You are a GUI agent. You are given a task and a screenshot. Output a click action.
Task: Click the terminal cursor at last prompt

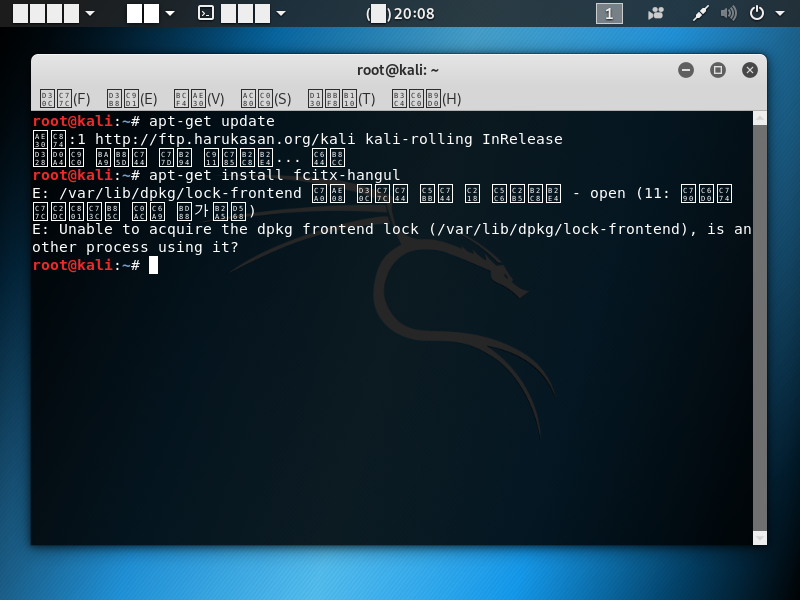[x=154, y=265]
